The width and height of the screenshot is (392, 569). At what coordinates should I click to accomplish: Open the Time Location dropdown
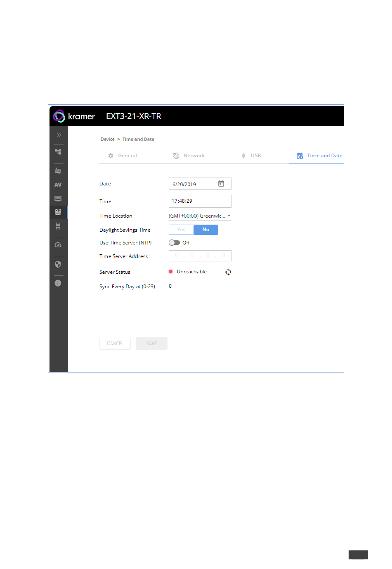pyautogui.click(x=200, y=216)
